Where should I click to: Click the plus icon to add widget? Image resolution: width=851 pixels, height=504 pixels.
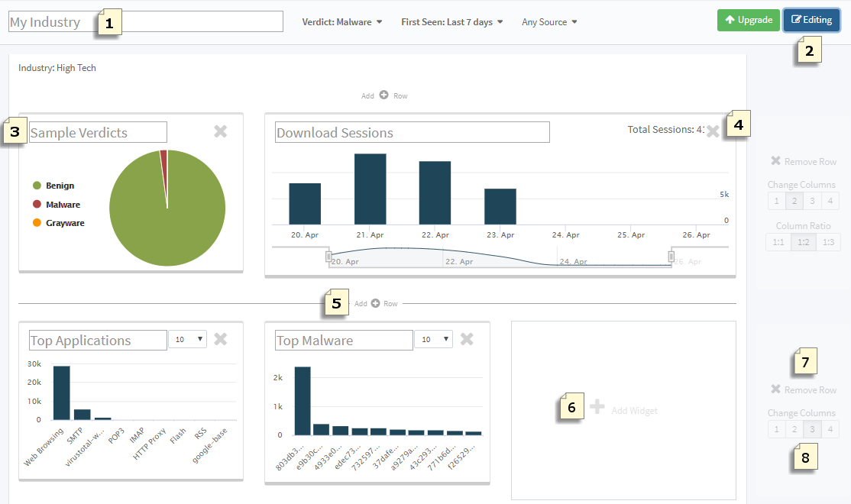[597, 409]
